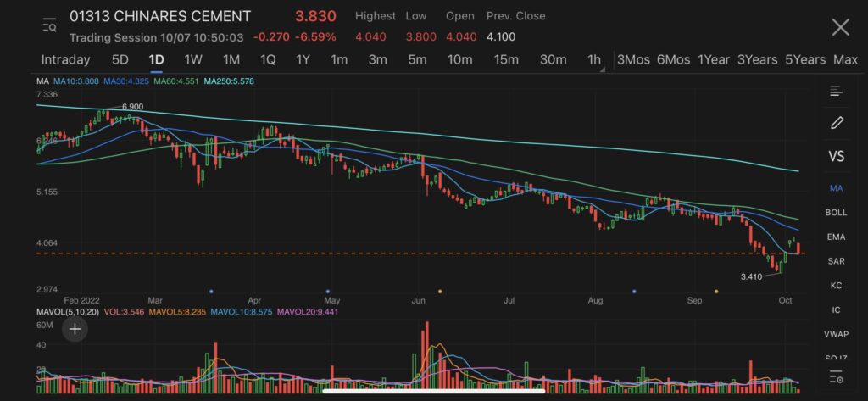Select the 1W timeframe tab
The image size is (868, 401).
[x=193, y=60]
